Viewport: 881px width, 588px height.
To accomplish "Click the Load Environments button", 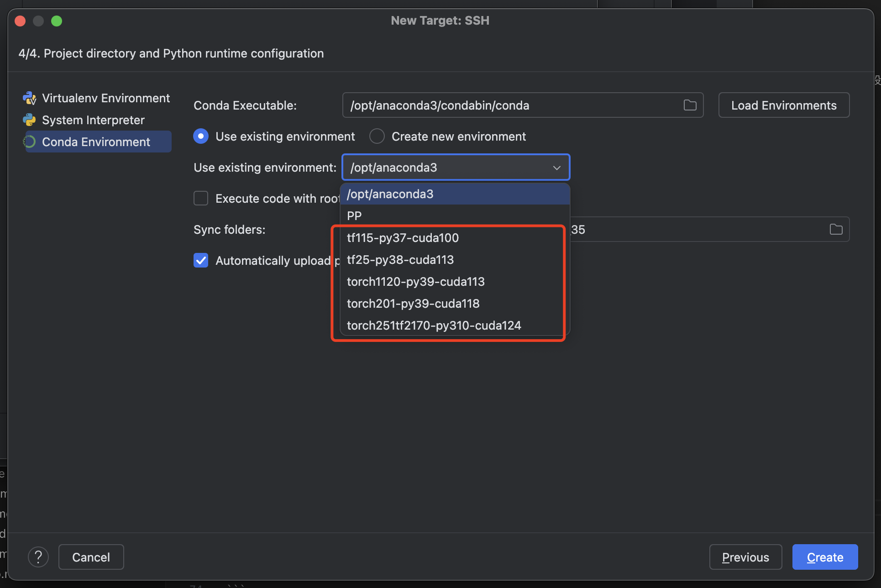I will 784,105.
